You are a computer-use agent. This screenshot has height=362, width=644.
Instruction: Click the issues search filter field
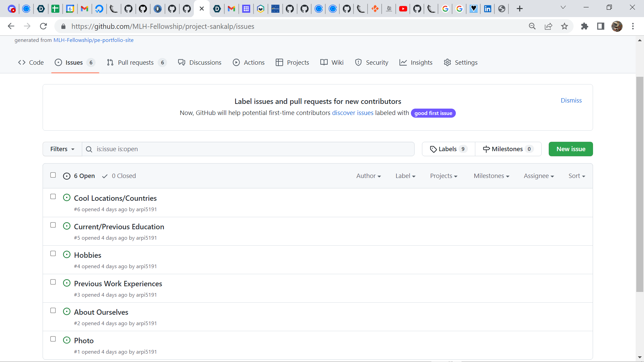point(248,149)
